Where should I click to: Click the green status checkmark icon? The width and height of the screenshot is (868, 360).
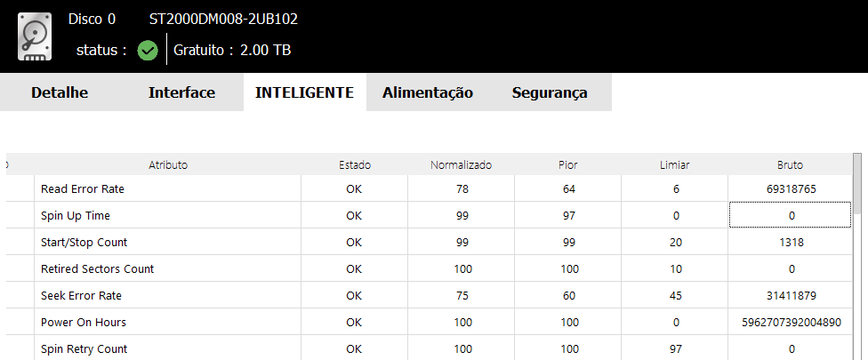(148, 51)
